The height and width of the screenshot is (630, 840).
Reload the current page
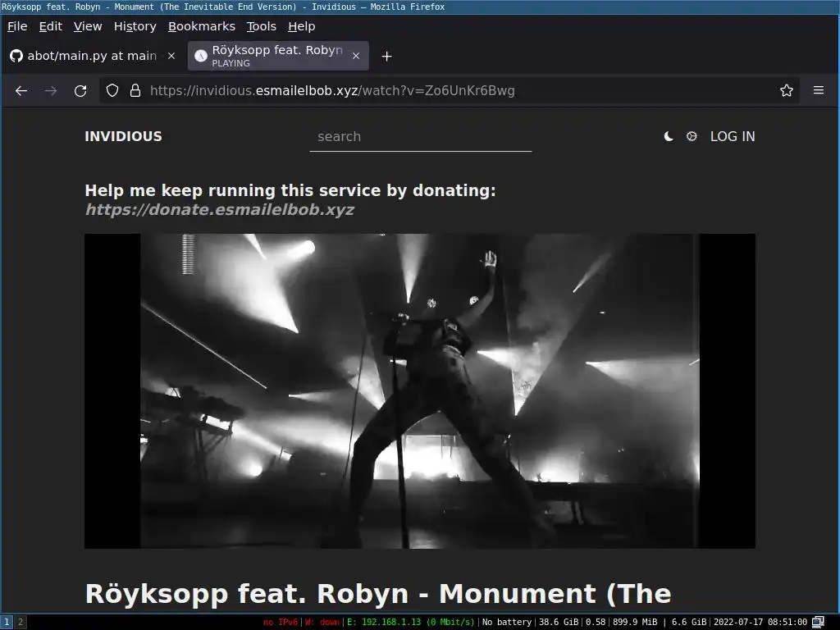[x=80, y=90]
